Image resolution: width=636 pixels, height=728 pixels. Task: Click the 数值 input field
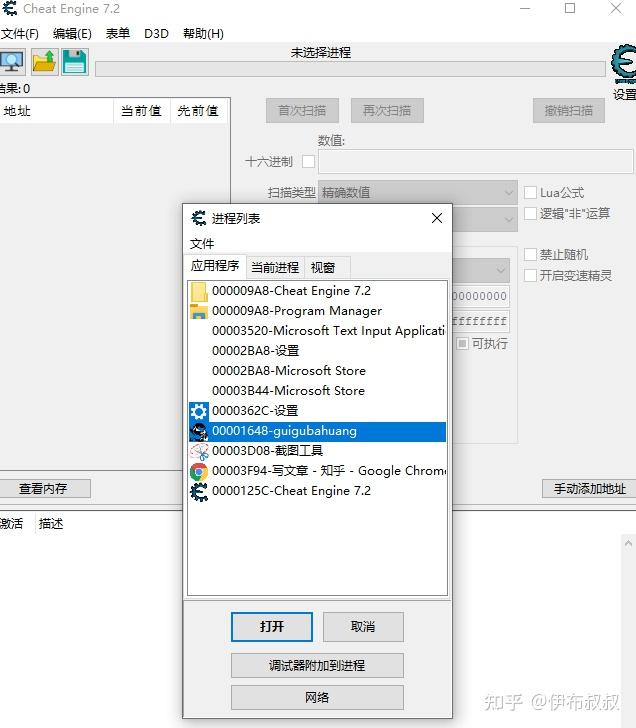475,162
